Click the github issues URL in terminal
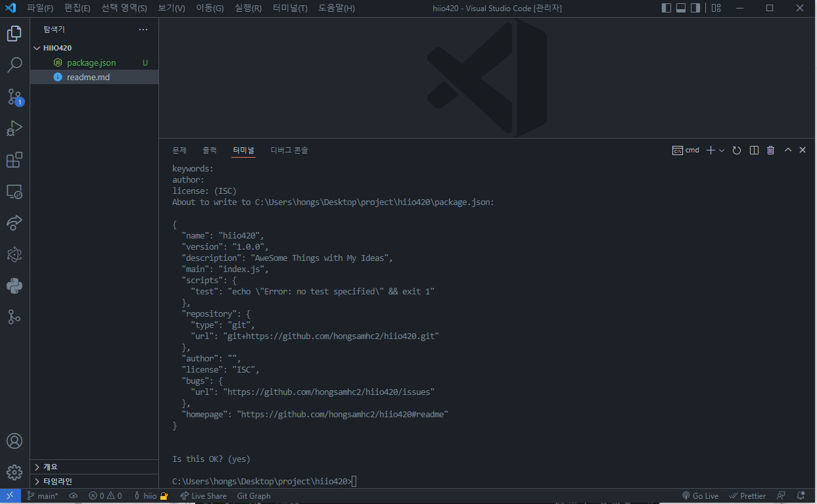817x504 pixels. pos(329,392)
